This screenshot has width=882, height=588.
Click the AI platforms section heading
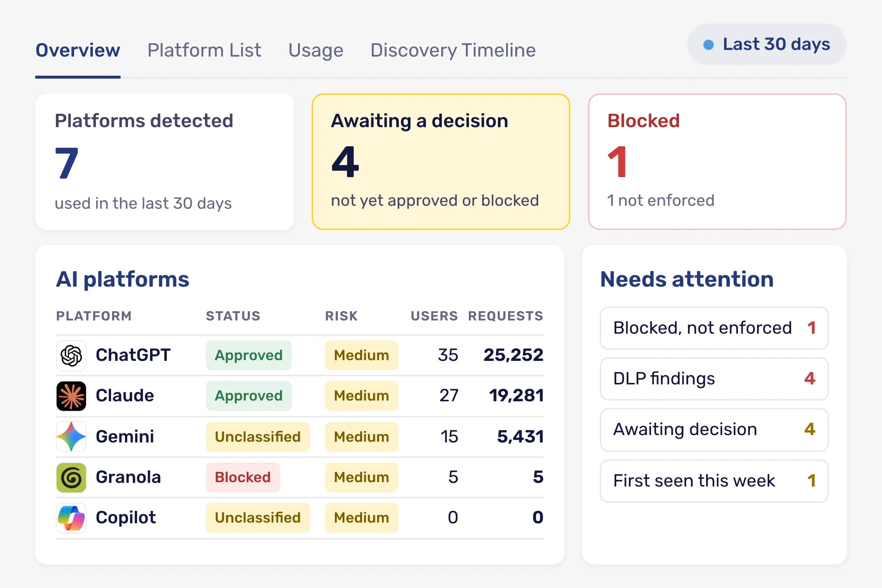[123, 279]
